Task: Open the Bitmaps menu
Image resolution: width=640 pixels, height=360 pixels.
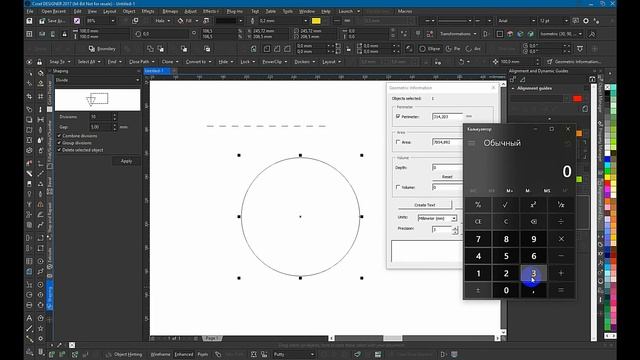Action: pyautogui.click(x=170, y=11)
